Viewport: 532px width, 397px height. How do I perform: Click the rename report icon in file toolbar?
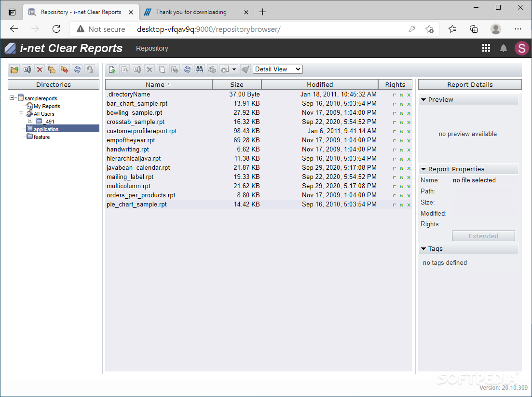(137, 69)
